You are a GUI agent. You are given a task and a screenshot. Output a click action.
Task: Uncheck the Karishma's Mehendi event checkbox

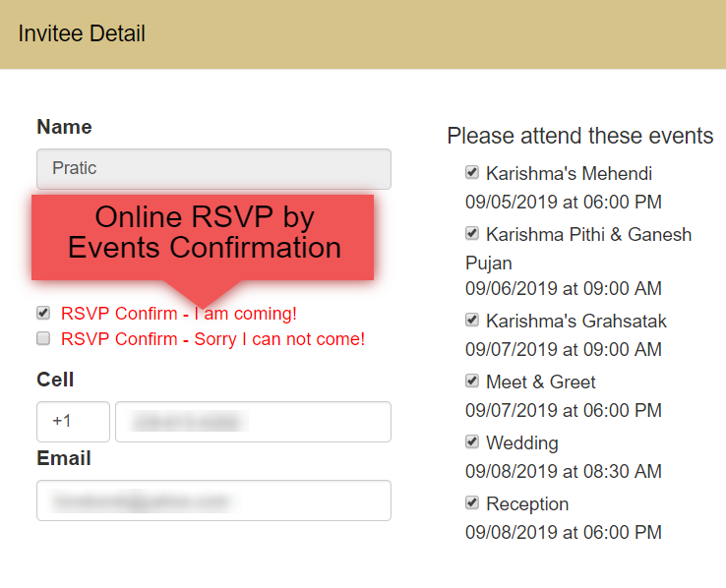pyautogui.click(x=472, y=172)
